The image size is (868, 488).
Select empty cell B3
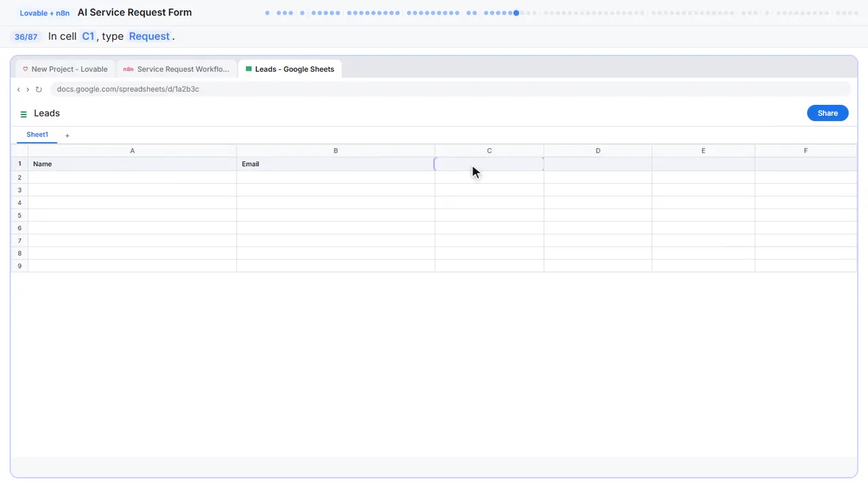coord(336,190)
